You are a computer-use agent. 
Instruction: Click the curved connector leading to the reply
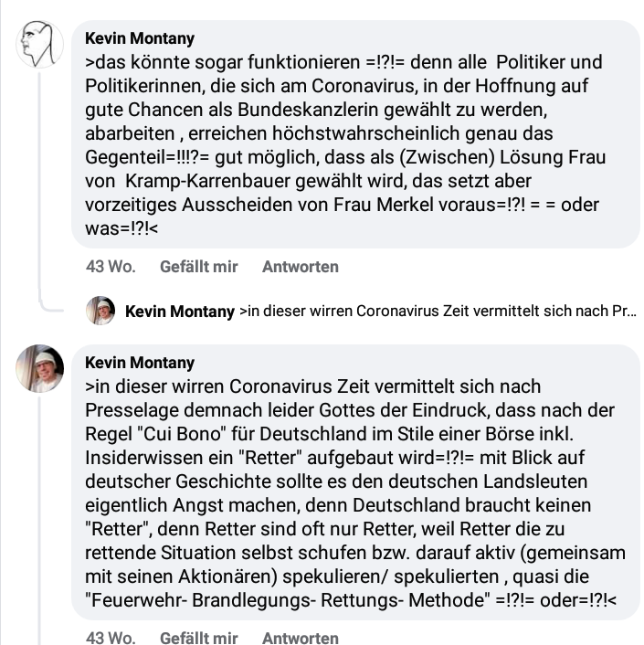51,301
